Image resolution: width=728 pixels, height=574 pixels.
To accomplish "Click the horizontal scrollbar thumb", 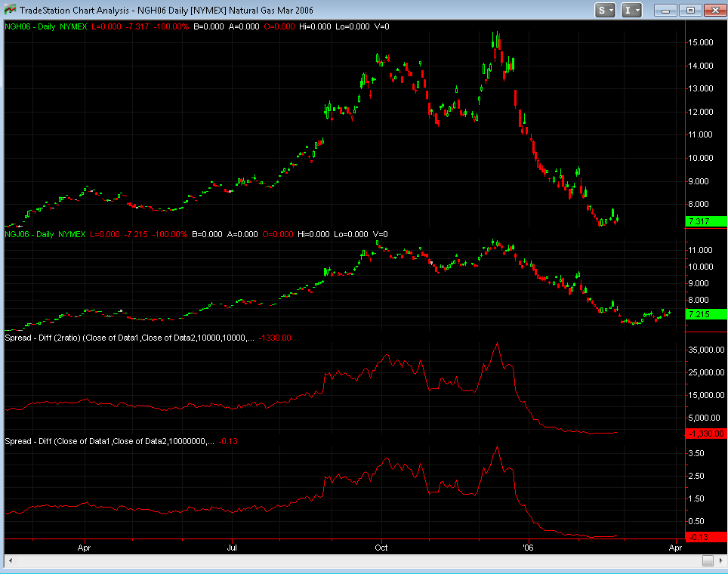I will tap(708, 560).
